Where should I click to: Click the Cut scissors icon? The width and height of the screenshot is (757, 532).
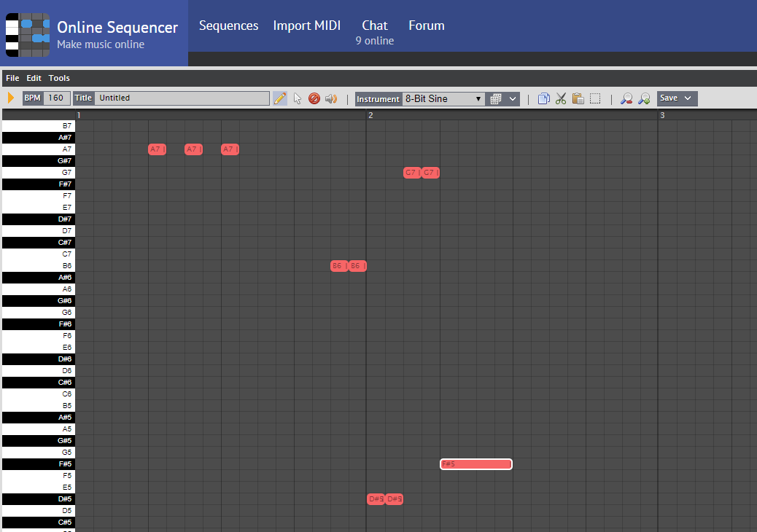[561, 98]
